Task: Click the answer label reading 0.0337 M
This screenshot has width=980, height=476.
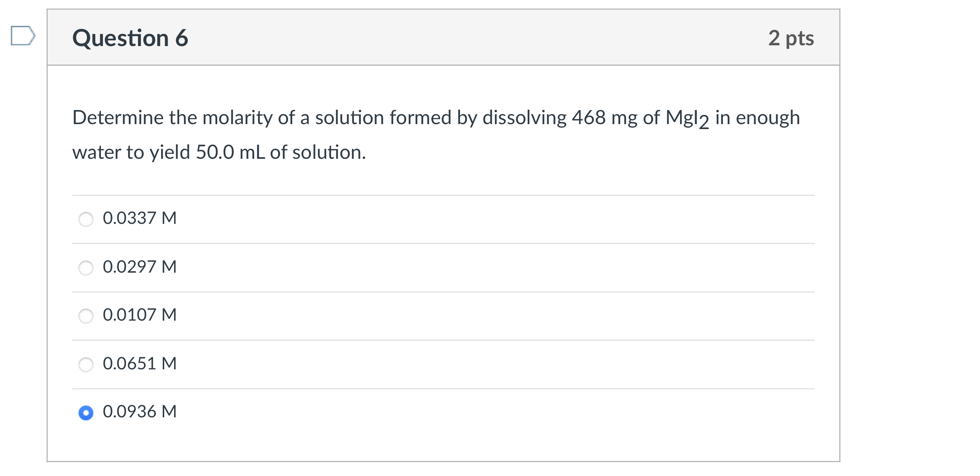Action: 140,218
